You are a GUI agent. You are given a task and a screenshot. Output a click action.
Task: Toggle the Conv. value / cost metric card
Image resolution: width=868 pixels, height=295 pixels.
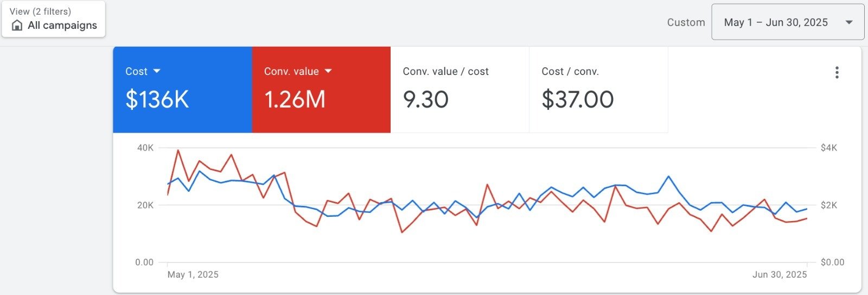pos(459,90)
